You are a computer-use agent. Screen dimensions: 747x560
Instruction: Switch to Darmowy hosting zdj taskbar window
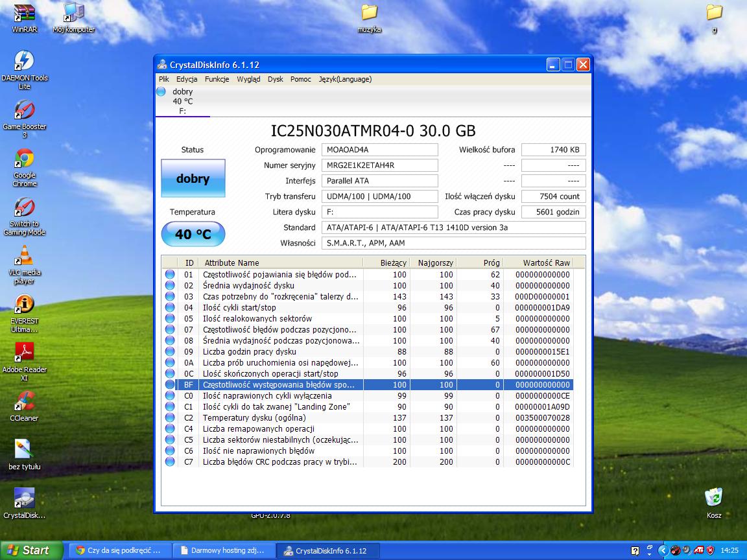pos(223,550)
